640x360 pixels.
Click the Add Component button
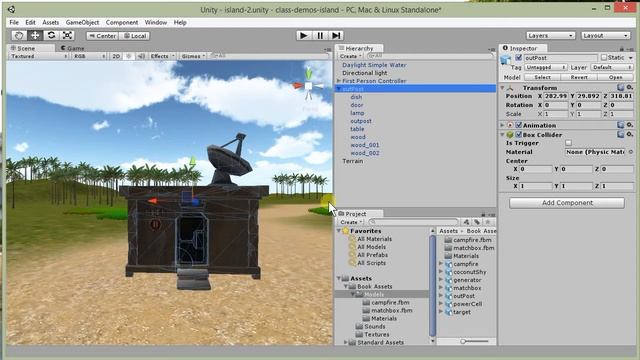[567, 203]
